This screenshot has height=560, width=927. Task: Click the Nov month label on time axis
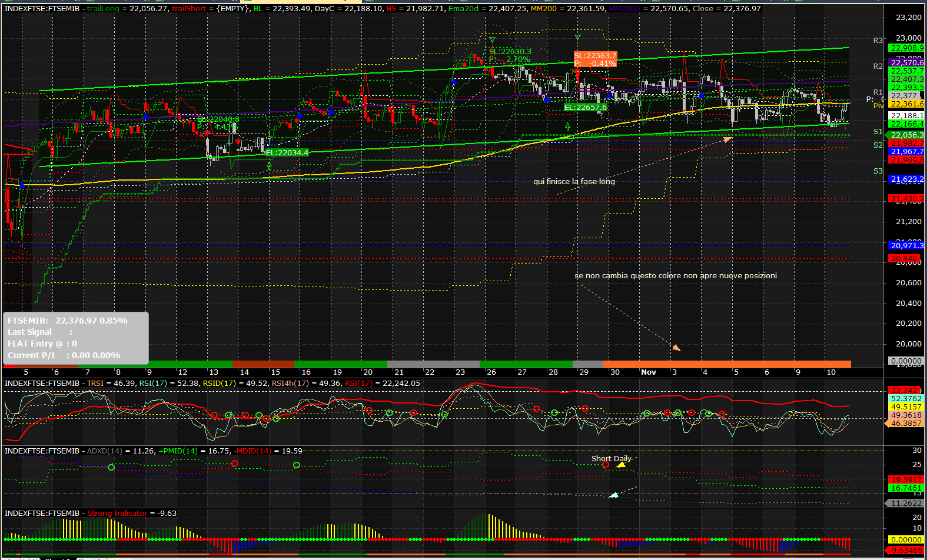point(649,372)
